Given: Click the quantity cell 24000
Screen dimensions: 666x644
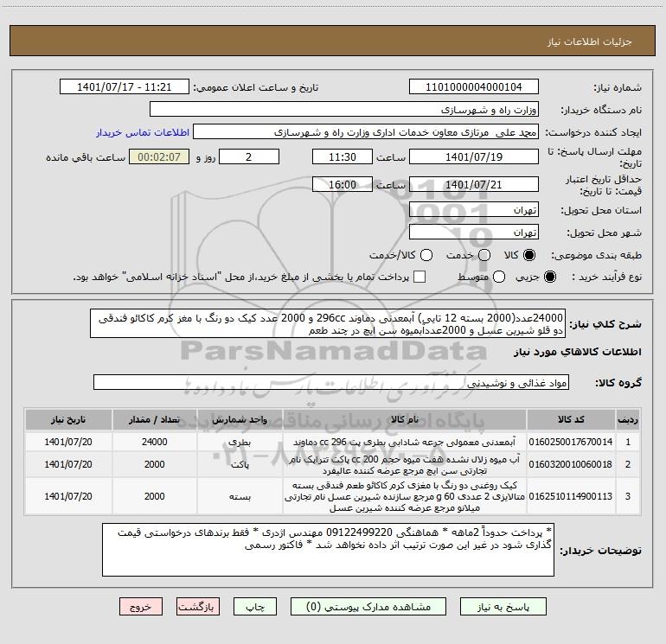Looking at the screenshot, I should coord(154,442).
